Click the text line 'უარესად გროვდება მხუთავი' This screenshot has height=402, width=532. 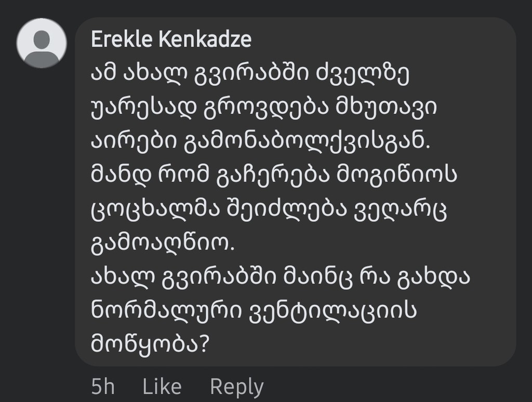pos(264,109)
